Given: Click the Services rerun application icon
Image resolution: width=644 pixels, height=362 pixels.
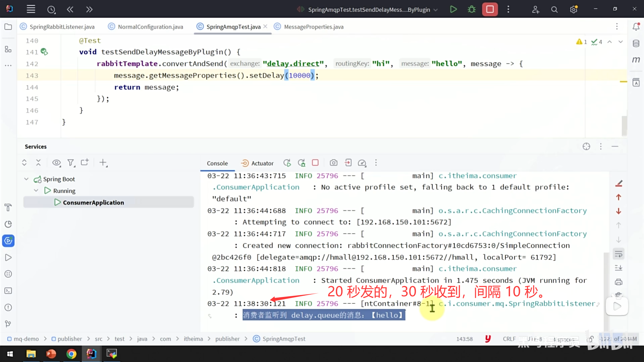Looking at the screenshot, I should click(x=287, y=163).
